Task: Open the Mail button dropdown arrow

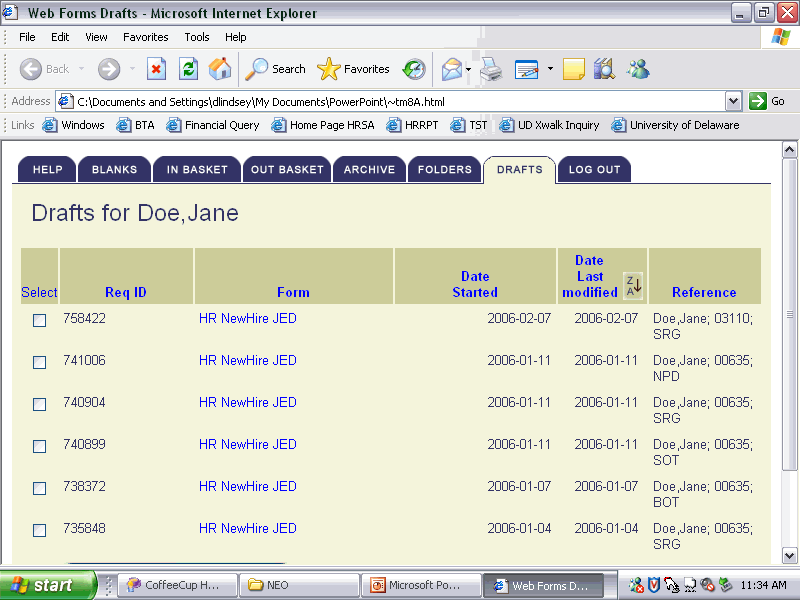Action: [x=468, y=69]
